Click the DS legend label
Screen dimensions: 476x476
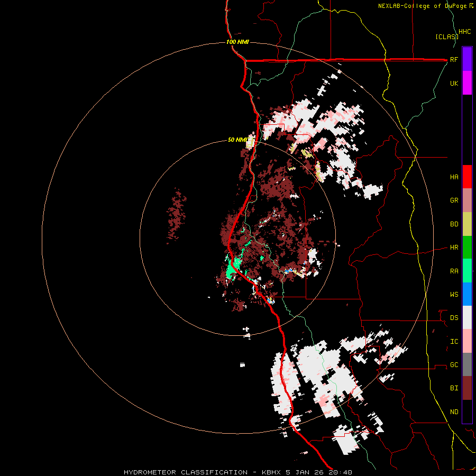454,318
